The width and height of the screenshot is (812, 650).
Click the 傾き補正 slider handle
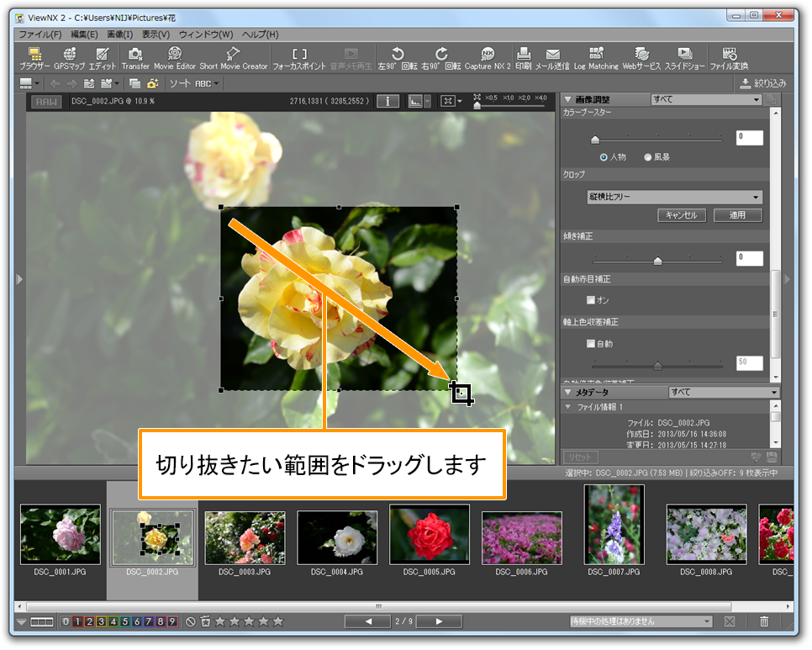[657, 261]
